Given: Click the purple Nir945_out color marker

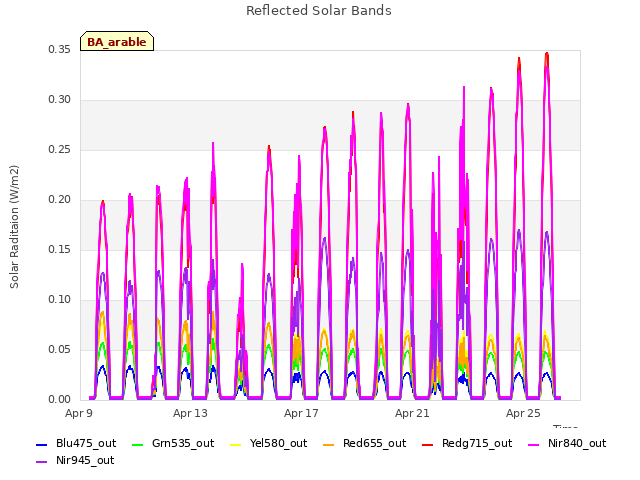Looking at the screenshot, I should pos(42,462).
